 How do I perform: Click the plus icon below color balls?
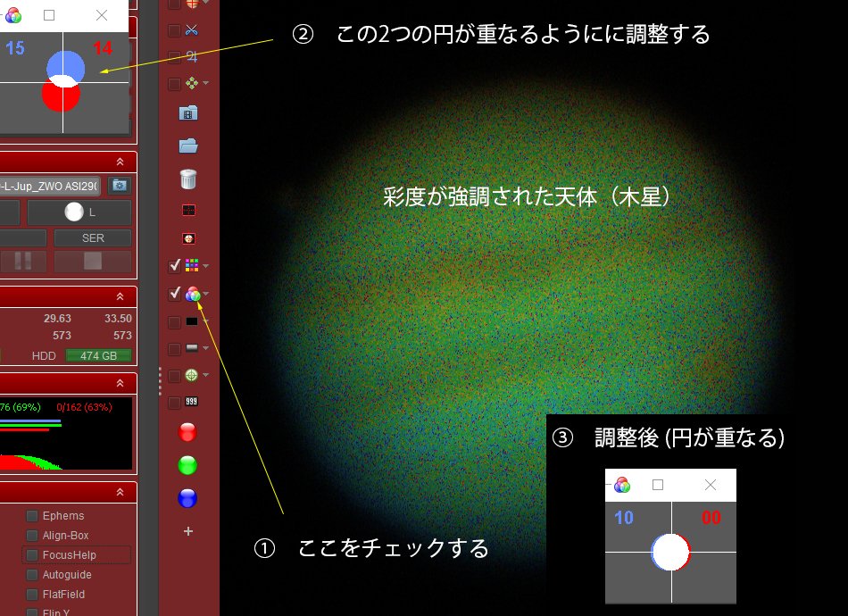pos(187,531)
